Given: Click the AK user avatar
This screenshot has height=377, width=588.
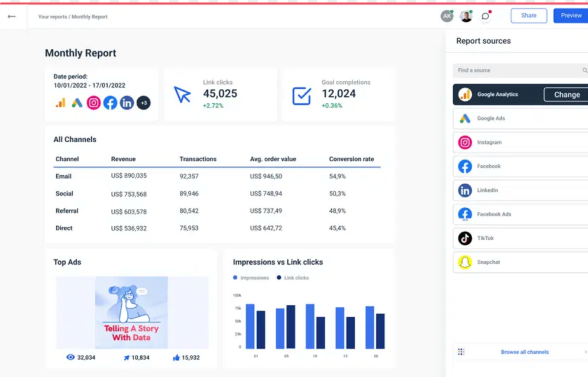Looking at the screenshot, I should tap(447, 16).
